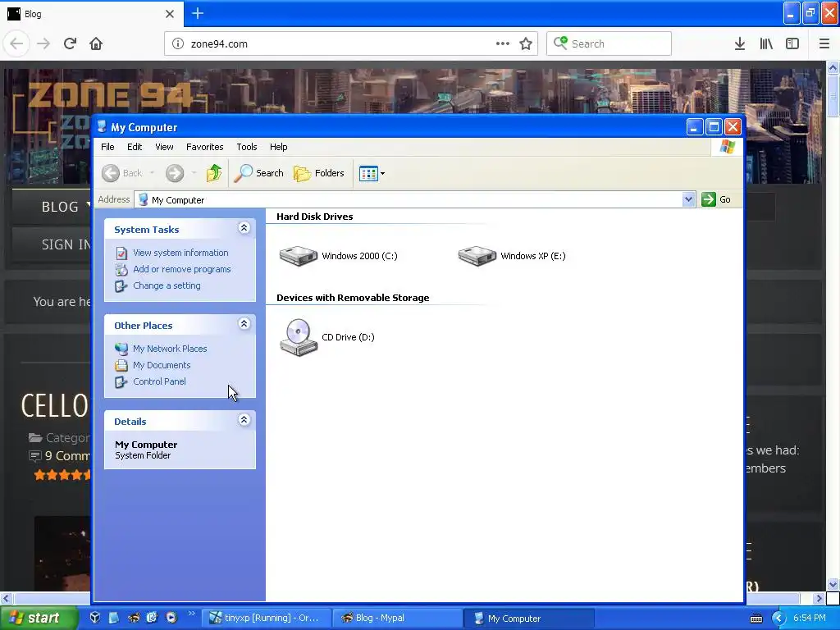Screen dimensions: 840x630
Task: Open the View menu
Action: click(x=164, y=147)
